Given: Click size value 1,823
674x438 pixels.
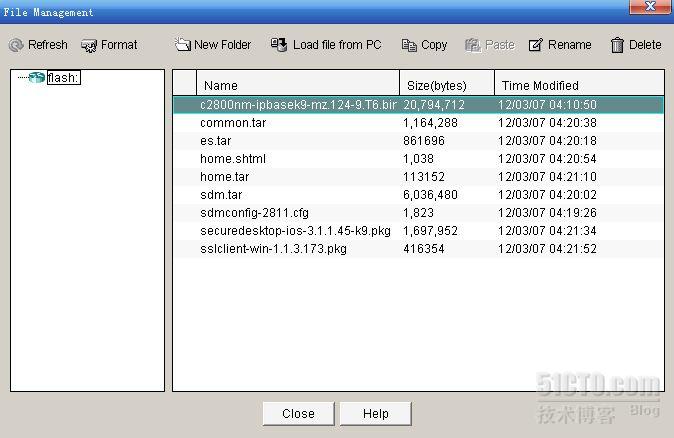Looking at the screenshot, I should coord(418,213).
